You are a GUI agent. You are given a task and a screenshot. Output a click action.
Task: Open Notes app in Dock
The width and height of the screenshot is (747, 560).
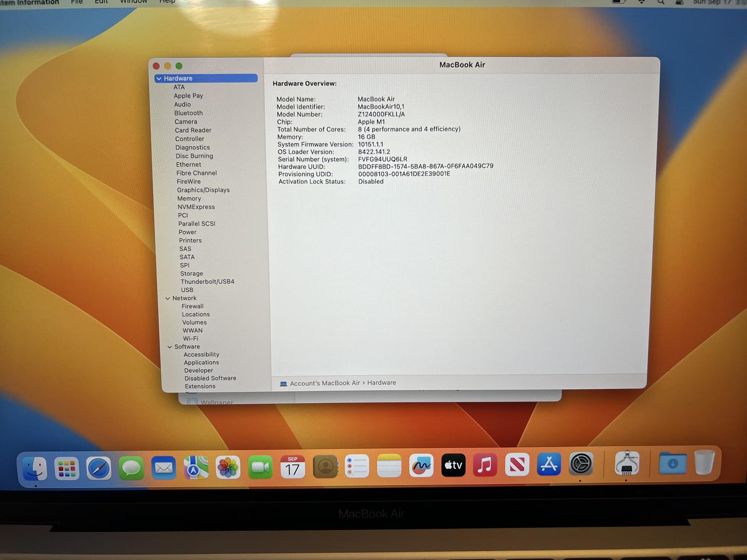(x=390, y=466)
